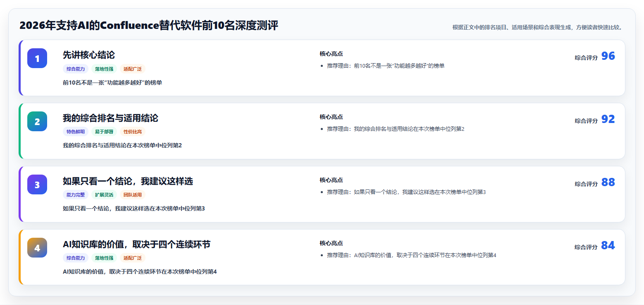Click the summary 如果只看一个结论 ending 位列第3
This screenshot has width=644, height=305.
click(134, 208)
